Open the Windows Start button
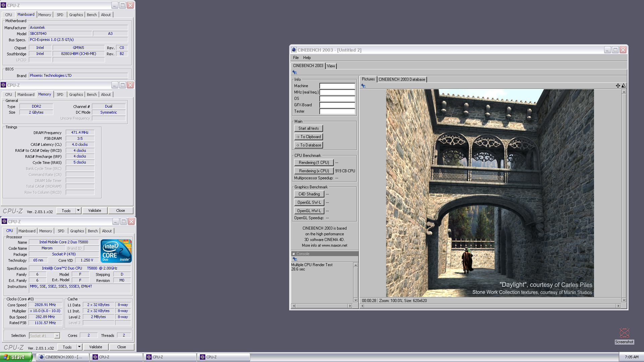The width and height of the screenshot is (644, 362). (16, 357)
